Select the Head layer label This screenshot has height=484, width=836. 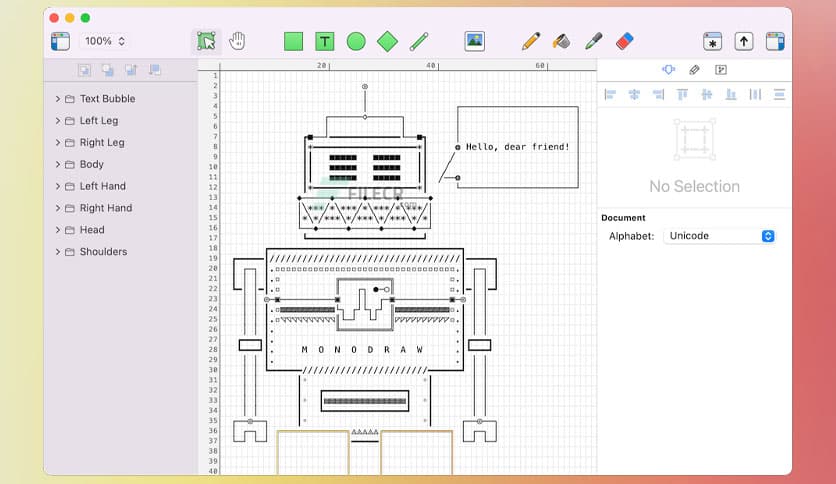(x=92, y=230)
